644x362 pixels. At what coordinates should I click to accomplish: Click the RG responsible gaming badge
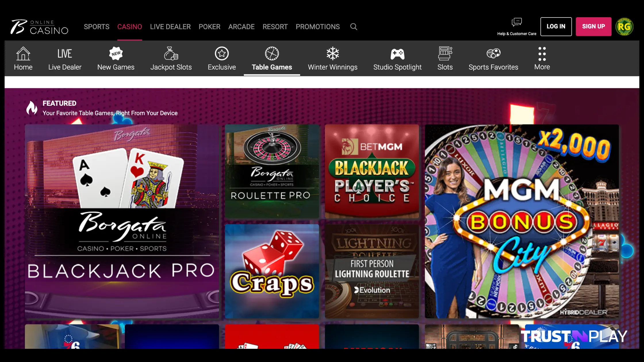point(624,27)
